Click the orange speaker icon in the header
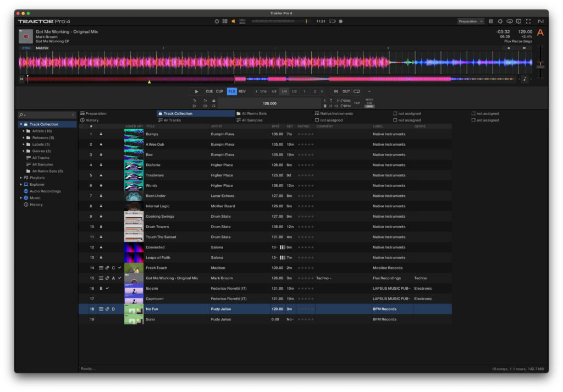 point(233,21)
